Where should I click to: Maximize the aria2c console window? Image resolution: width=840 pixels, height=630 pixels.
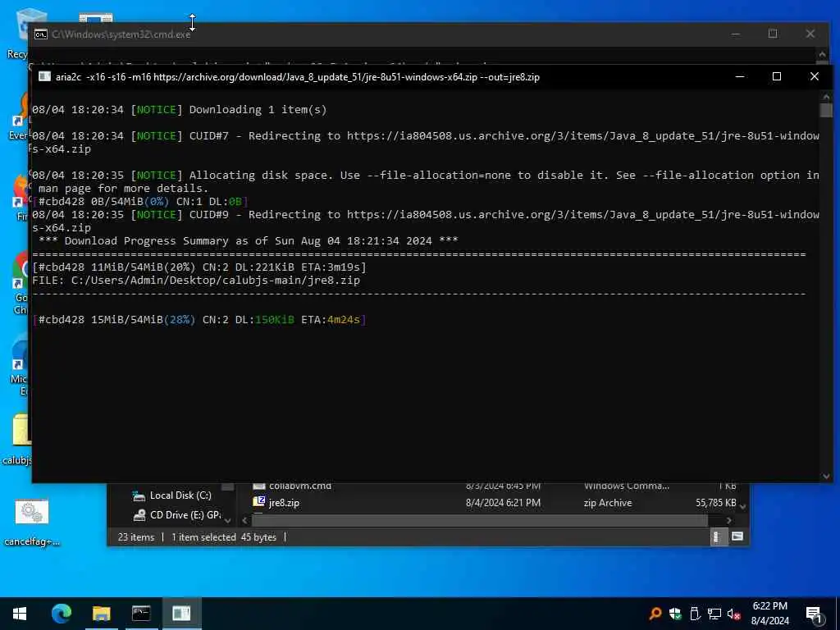click(776, 76)
